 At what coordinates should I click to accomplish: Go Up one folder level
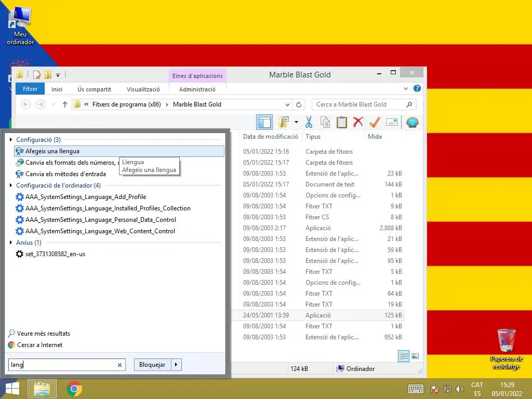point(65,104)
